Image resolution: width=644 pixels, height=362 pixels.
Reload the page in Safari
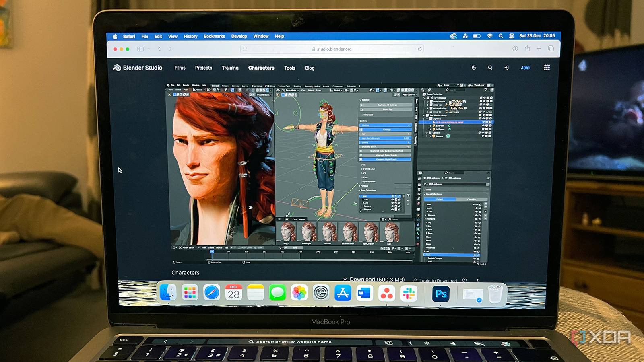(419, 49)
